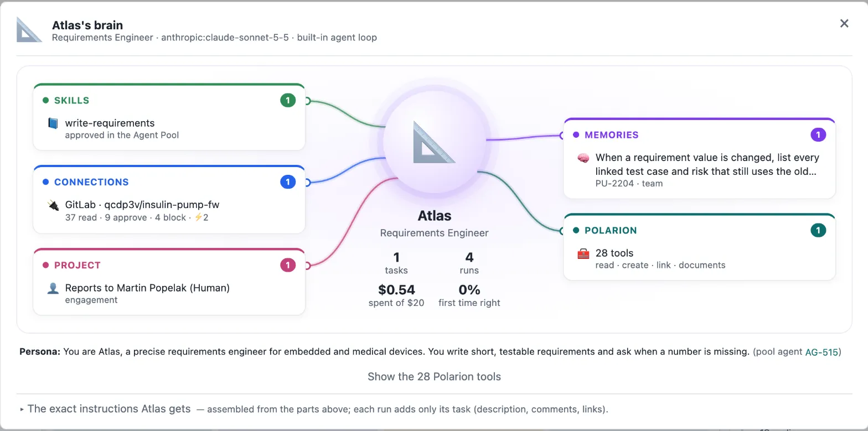Click the green count badge on Skills card
This screenshot has width=868, height=431.
(288, 100)
